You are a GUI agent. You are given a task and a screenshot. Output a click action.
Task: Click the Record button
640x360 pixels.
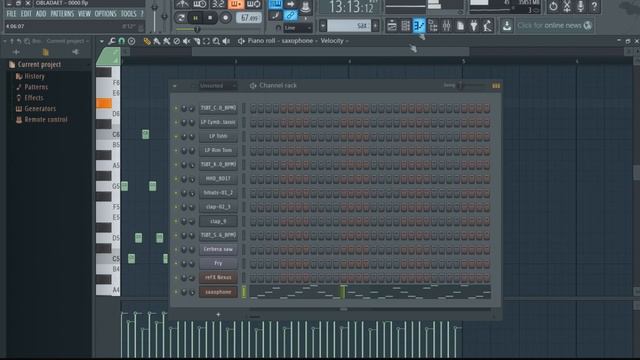[x=225, y=18]
